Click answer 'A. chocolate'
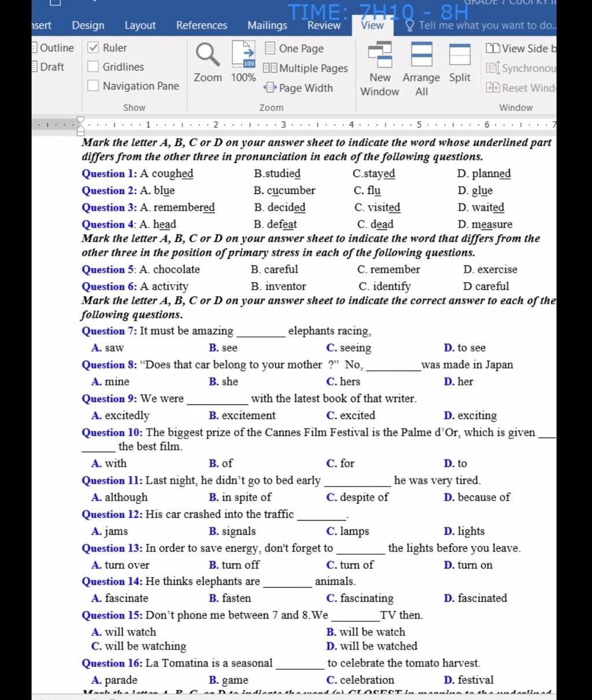592x700 pixels. (x=169, y=269)
